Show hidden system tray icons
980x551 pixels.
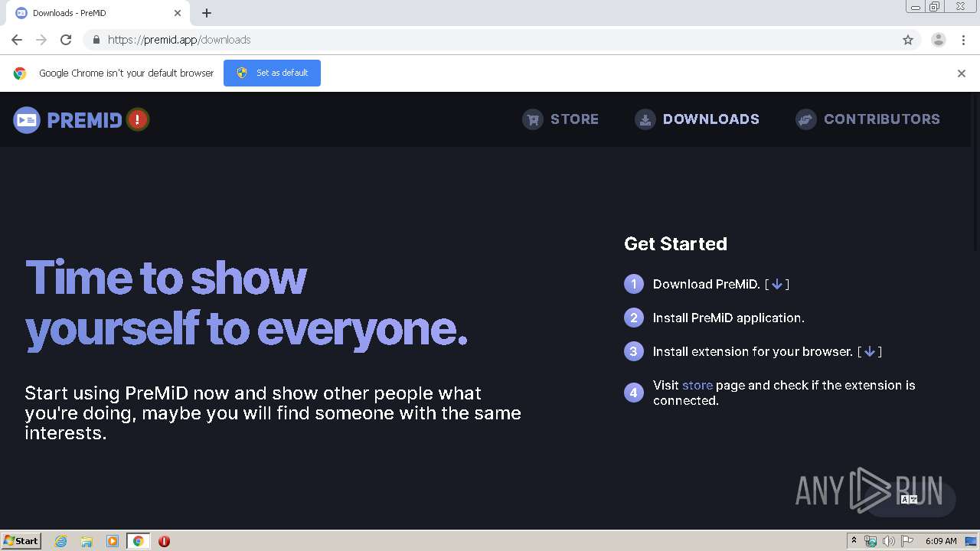(854, 541)
